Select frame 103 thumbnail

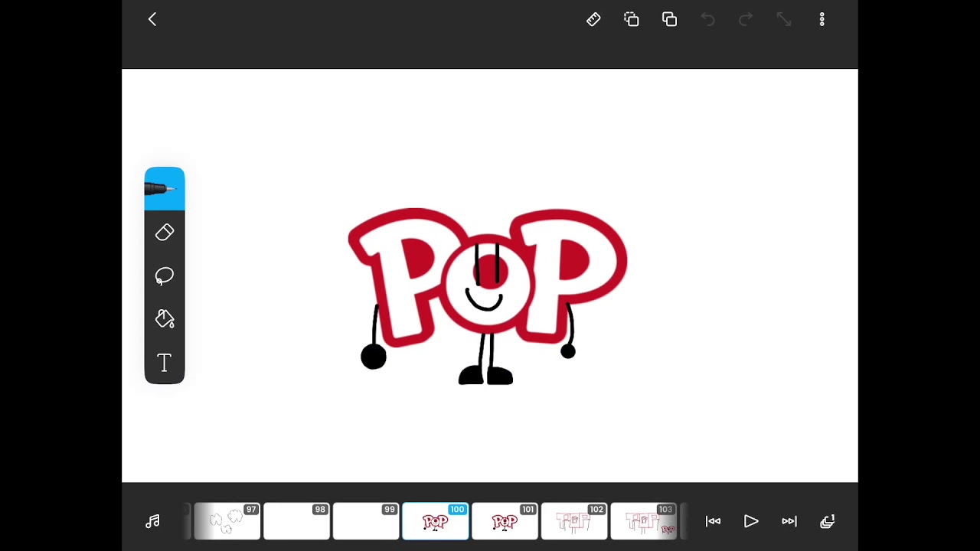(643, 521)
